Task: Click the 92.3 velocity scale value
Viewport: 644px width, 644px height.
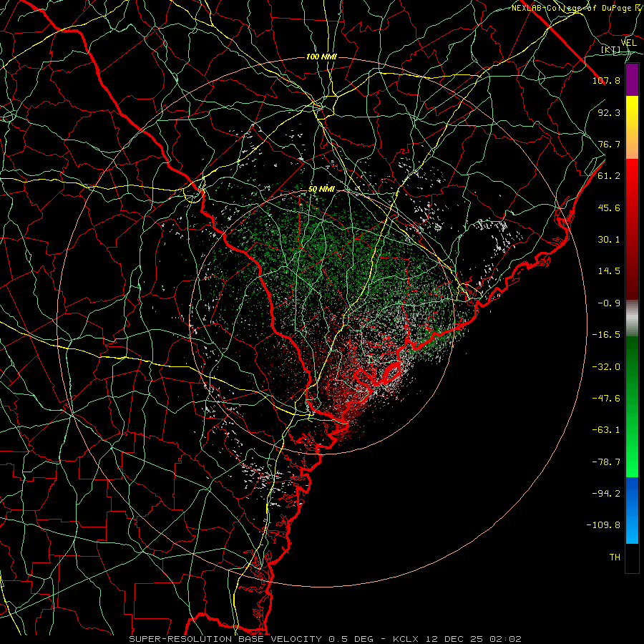Action: tap(609, 112)
